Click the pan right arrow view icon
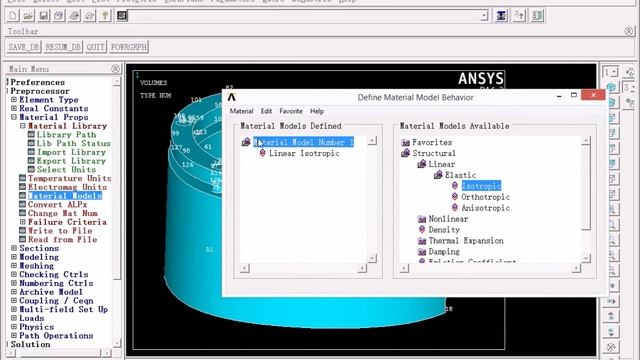The height and width of the screenshot is (360, 640). tap(611, 301)
